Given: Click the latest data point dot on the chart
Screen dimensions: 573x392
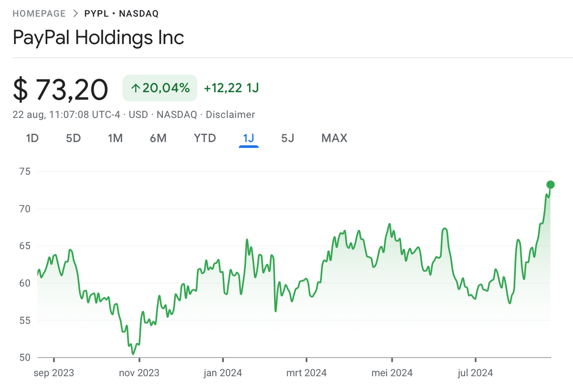Looking at the screenshot, I should tap(550, 184).
